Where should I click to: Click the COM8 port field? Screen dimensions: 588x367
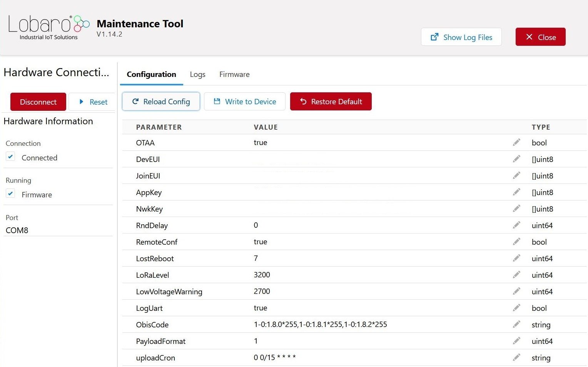point(58,230)
